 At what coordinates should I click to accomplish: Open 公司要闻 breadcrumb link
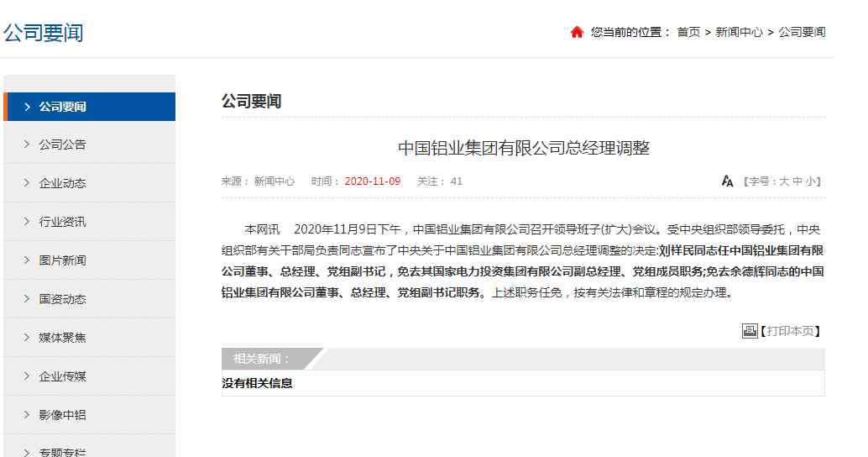pyautogui.click(x=803, y=32)
